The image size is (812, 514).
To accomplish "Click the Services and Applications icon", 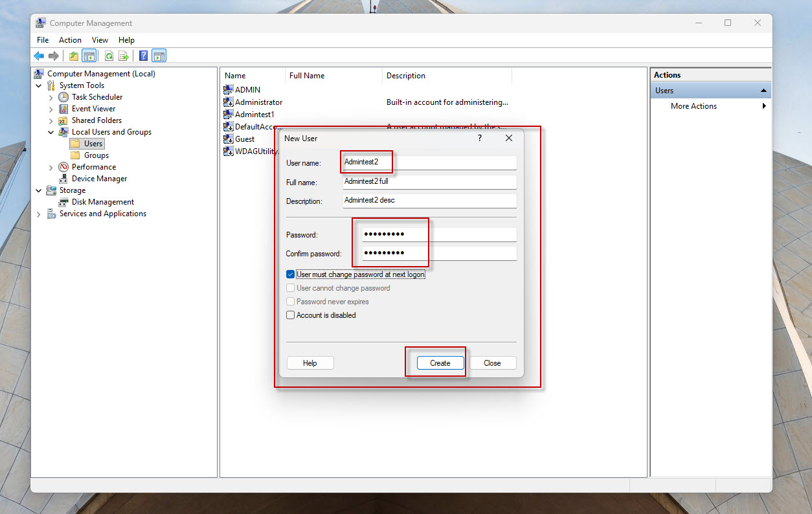I will [x=52, y=214].
